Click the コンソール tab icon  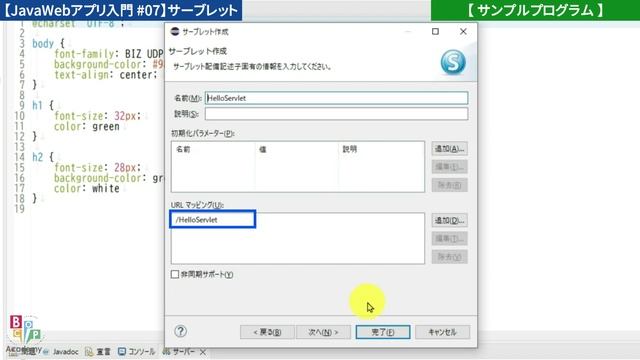[x=122, y=351]
